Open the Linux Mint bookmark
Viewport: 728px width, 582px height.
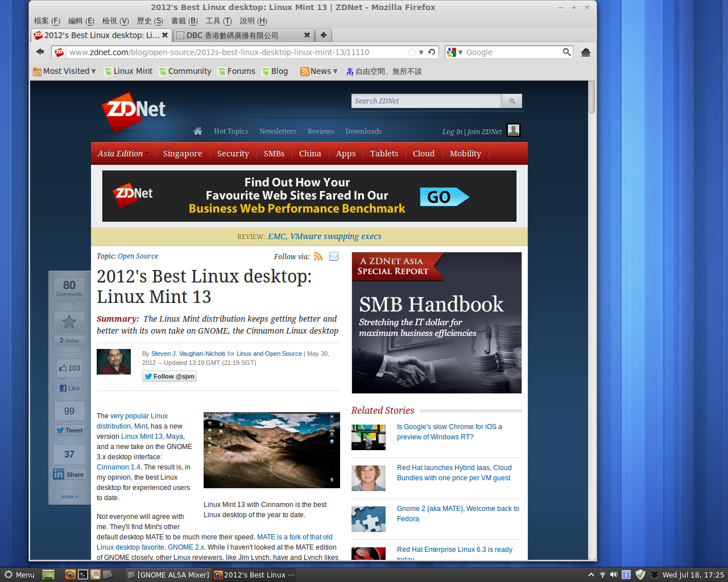[x=129, y=71]
